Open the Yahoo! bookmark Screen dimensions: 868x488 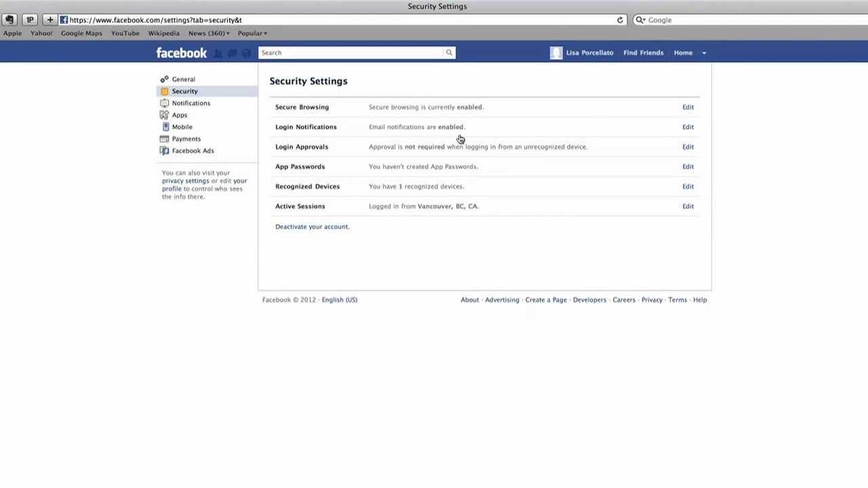click(x=41, y=33)
